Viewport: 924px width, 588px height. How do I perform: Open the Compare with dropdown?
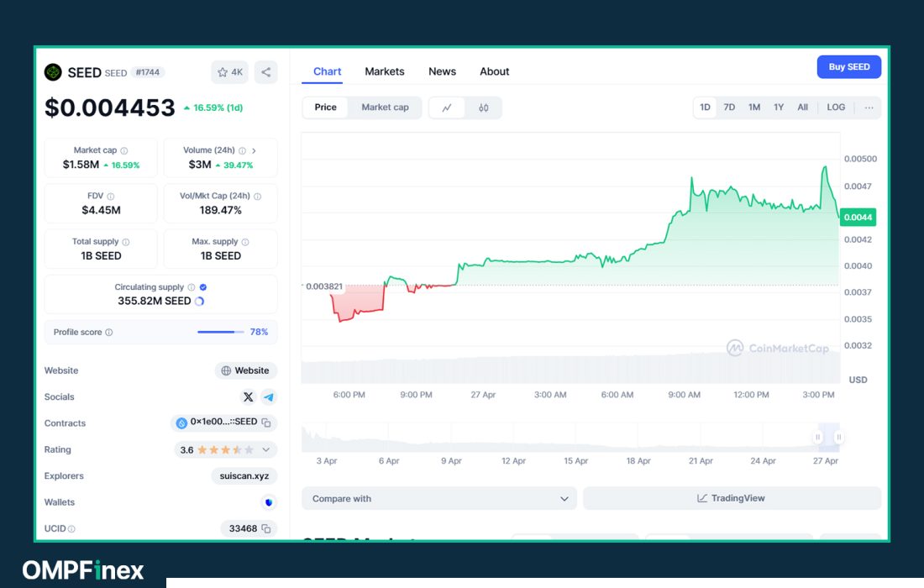click(x=439, y=498)
